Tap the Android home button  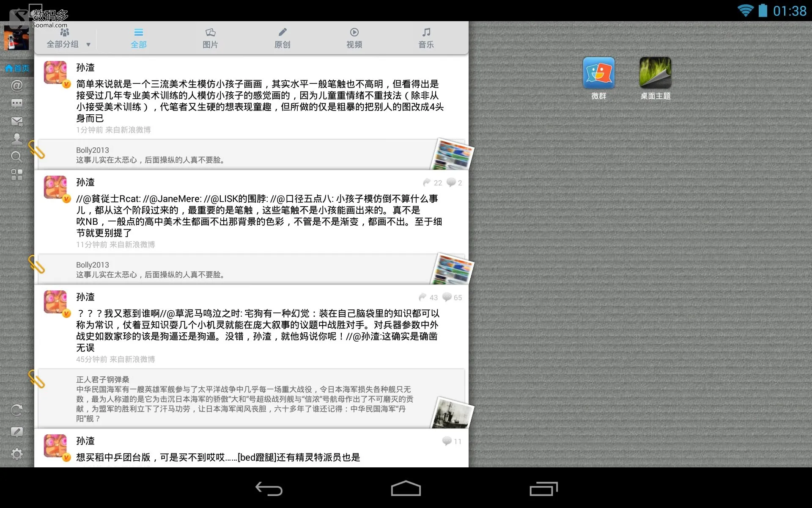[406, 489]
